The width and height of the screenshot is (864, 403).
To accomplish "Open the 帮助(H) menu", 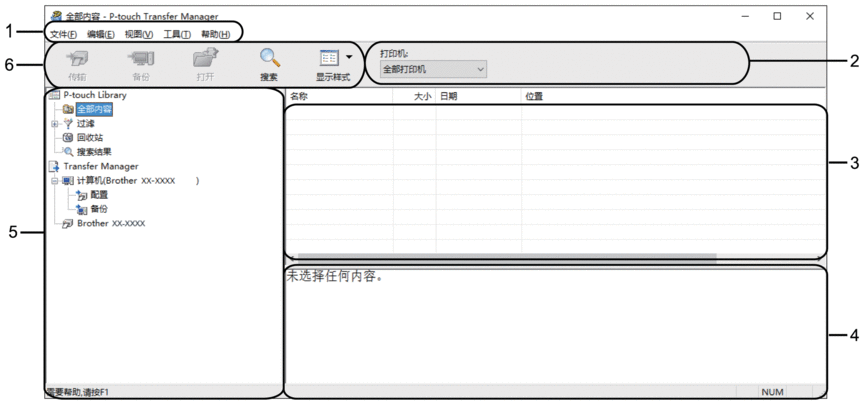I will coord(215,34).
